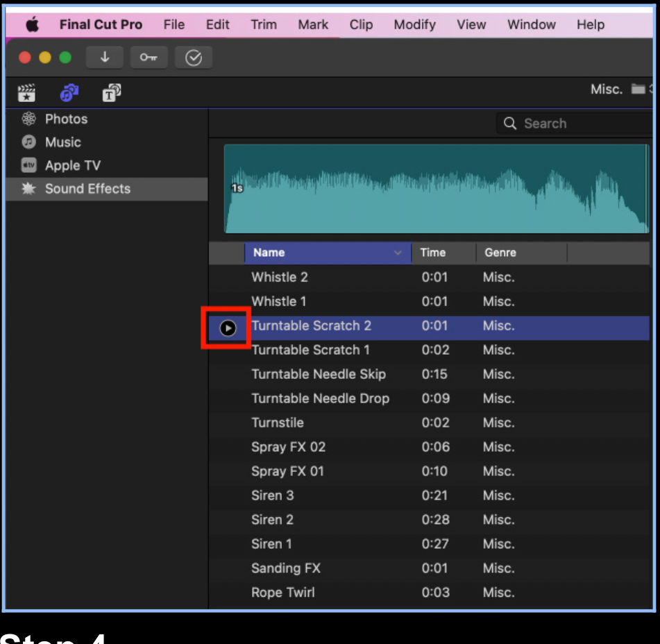Select the Turntable Scratch 2 row
Image resolution: width=660 pixels, height=644 pixels.
pyautogui.click(x=430, y=328)
